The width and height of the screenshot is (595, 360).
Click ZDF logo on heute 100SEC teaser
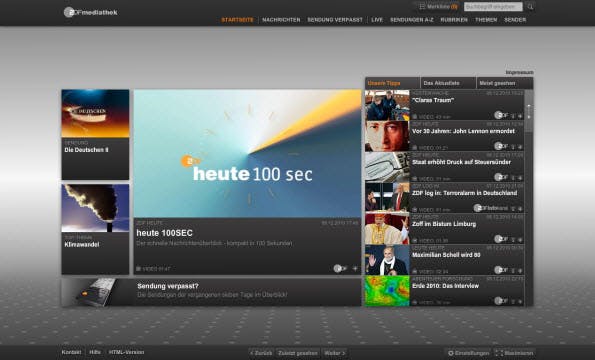pos(340,269)
